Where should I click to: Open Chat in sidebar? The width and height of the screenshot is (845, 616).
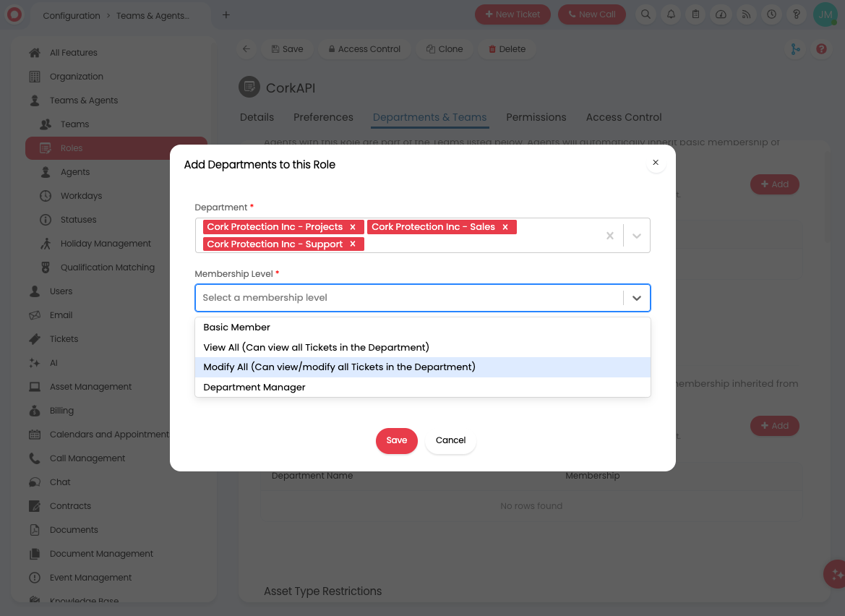tap(60, 482)
